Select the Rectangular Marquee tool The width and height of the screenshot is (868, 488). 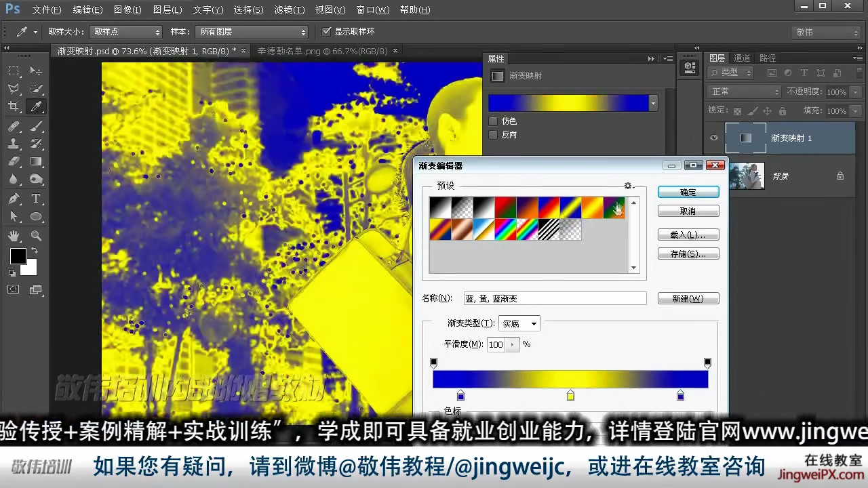pos(14,71)
